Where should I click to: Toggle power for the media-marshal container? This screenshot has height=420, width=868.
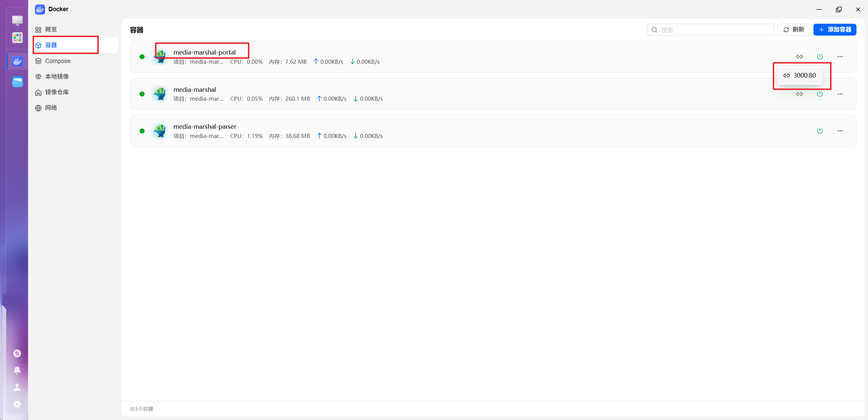(x=820, y=94)
